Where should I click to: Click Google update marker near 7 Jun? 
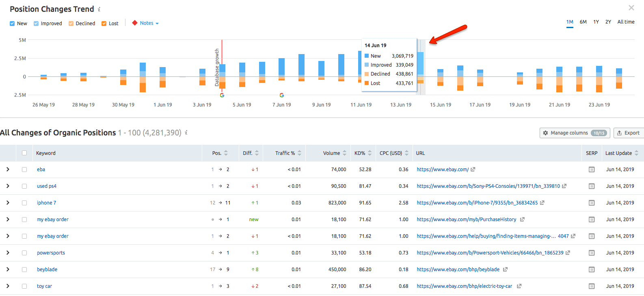coord(282,95)
